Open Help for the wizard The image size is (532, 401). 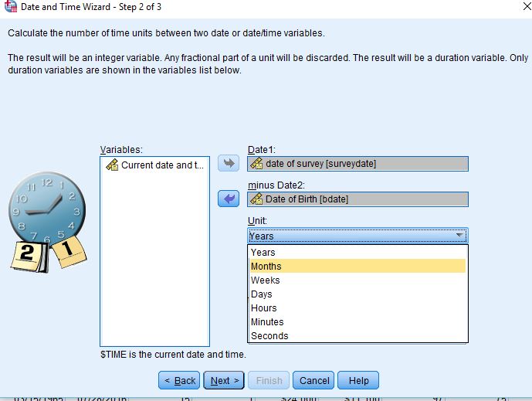click(x=358, y=380)
